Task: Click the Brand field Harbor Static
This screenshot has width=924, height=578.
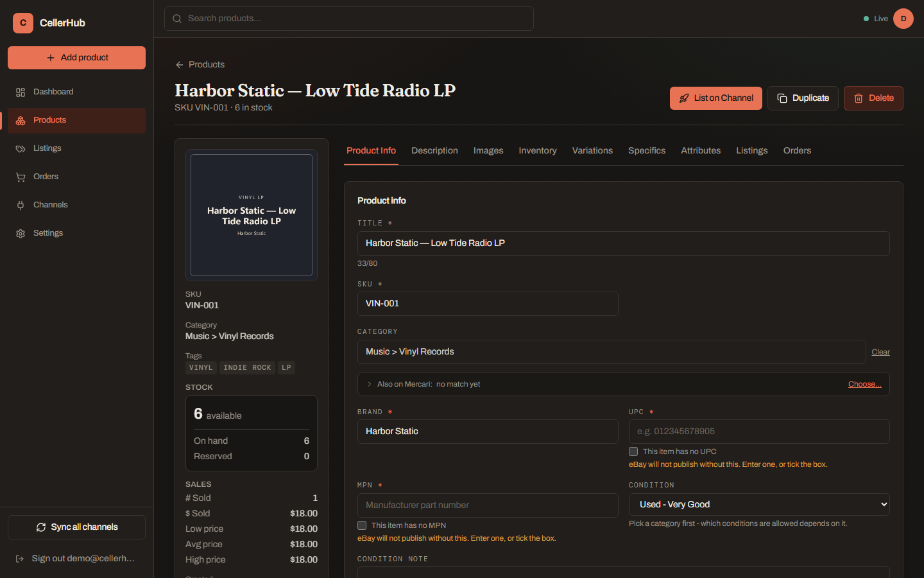Action: click(488, 432)
